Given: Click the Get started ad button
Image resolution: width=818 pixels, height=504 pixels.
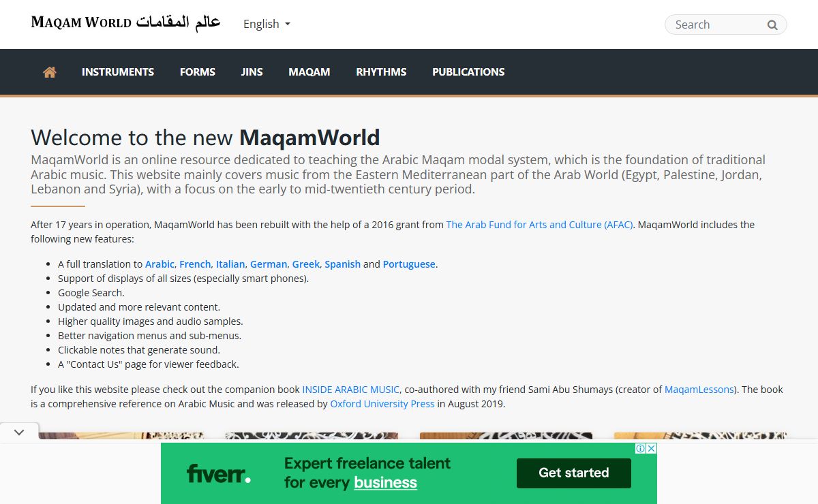Looking at the screenshot, I should pos(574,473).
